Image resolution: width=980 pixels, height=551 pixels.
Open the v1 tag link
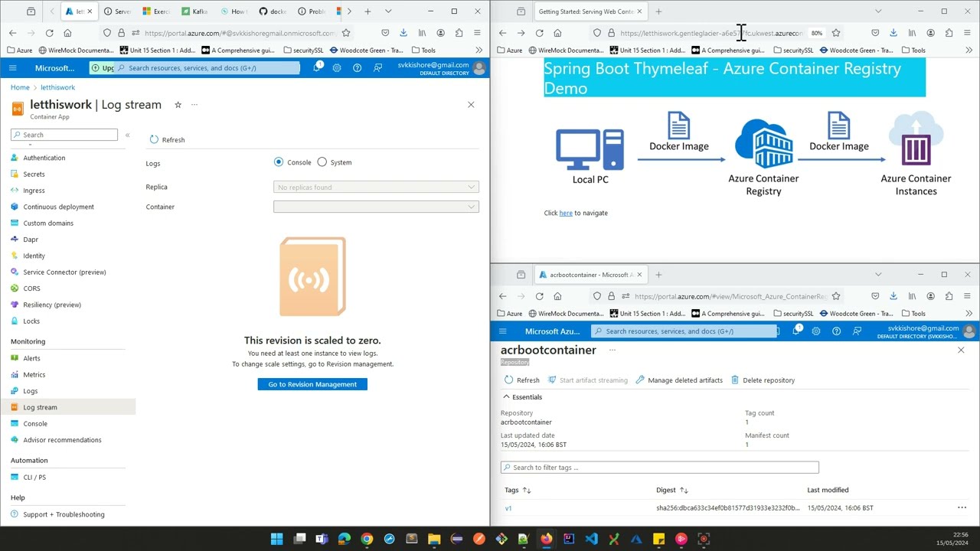[x=508, y=508]
